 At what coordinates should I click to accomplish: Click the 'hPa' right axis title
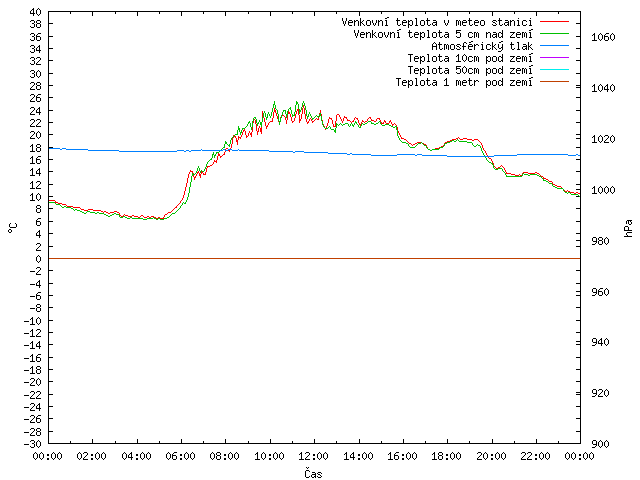tap(628, 228)
